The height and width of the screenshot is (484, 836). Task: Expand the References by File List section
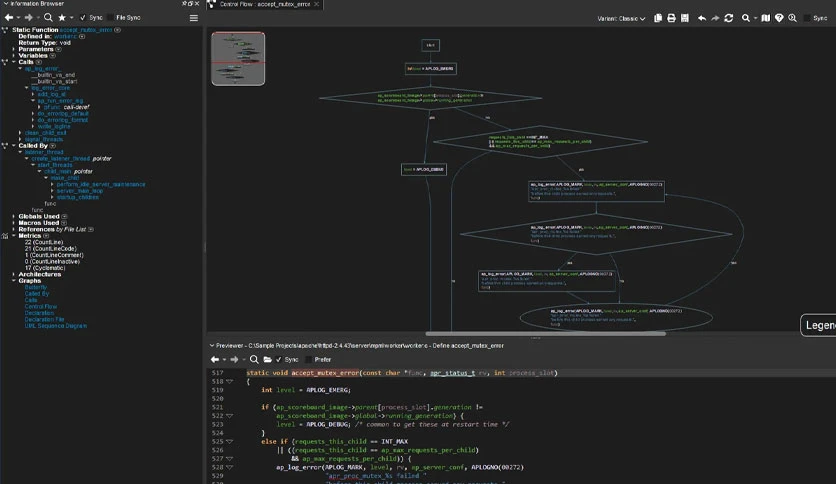(x=14, y=229)
